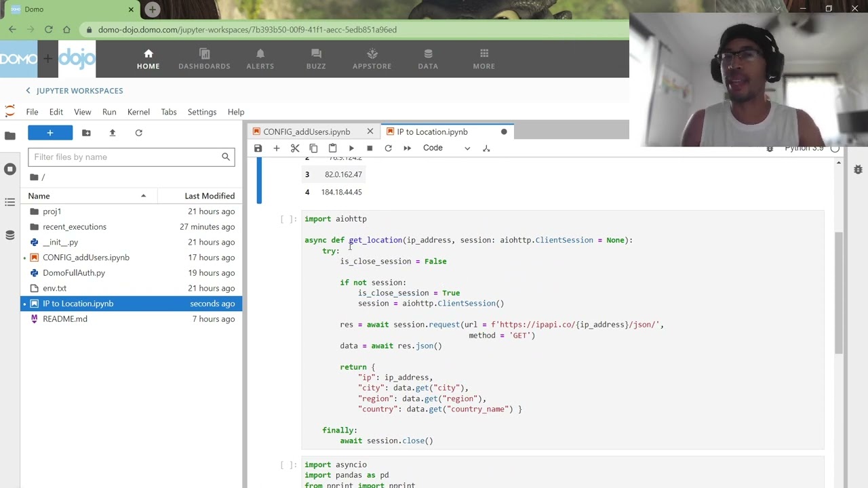
Task: Select the __init__.py file
Action: point(132,242)
